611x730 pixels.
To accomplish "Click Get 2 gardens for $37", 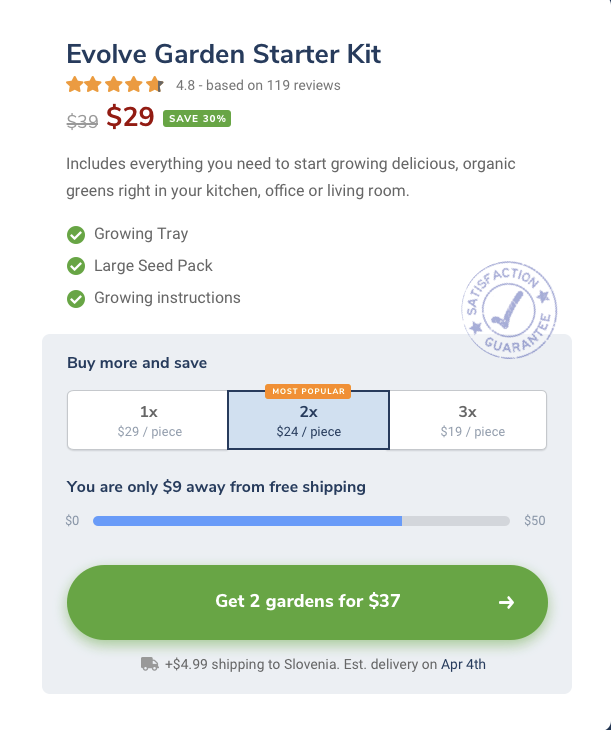I will click(307, 602).
